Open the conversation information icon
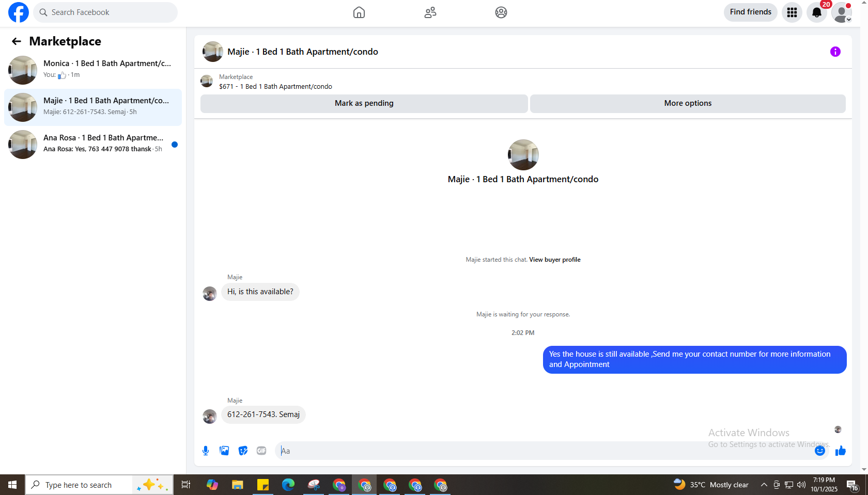This screenshot has height=495, width=868. click(835, 52)
